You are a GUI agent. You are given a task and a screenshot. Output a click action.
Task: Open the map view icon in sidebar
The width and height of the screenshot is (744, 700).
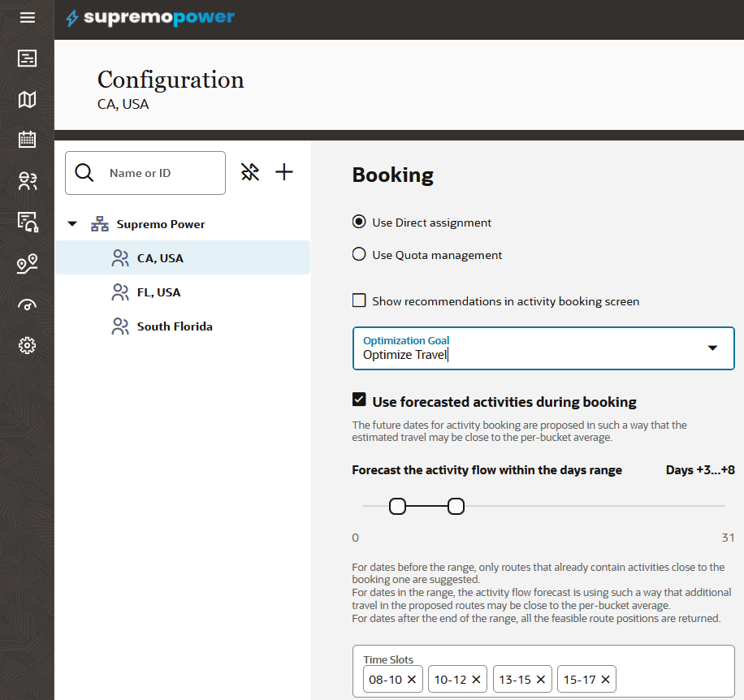(x=27, y=99)
